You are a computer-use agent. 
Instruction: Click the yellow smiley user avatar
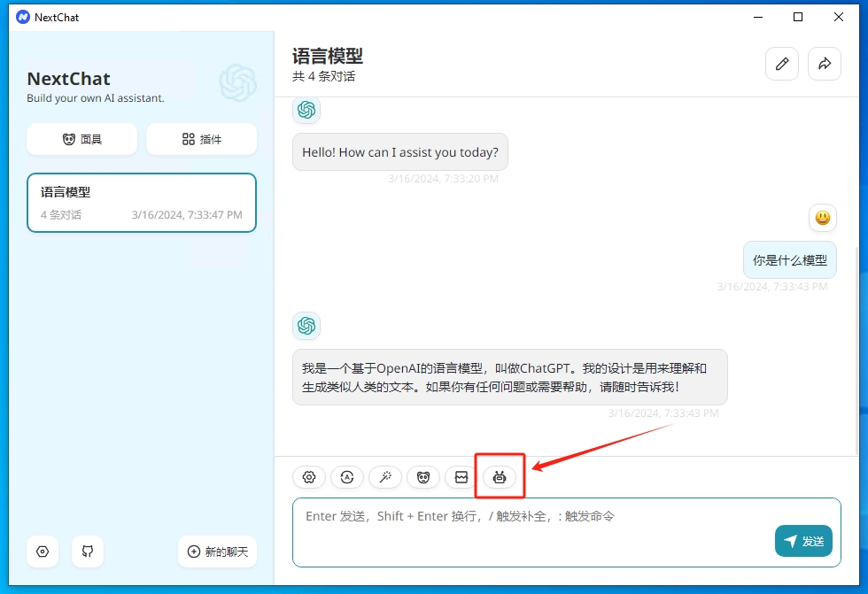click(823, 218)
